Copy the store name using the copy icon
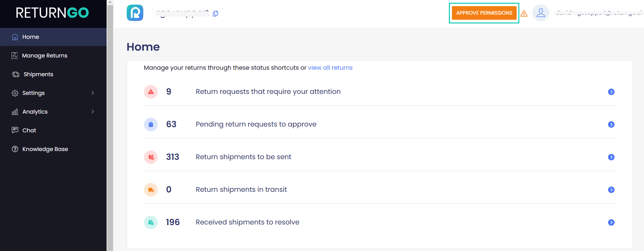The height and width of the screenshot is (251, 644). tap(215, 14)
